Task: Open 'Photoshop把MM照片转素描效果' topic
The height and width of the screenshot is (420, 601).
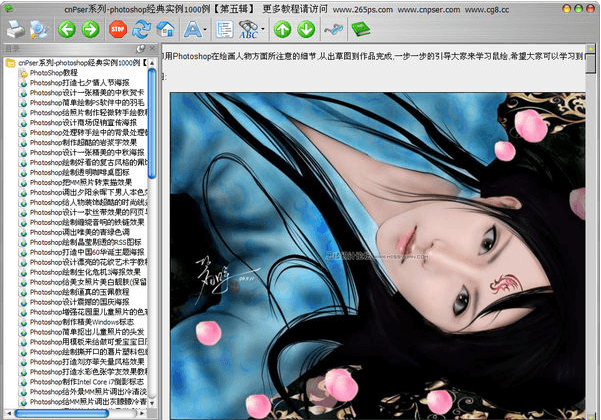Action: tap(81, 182)
